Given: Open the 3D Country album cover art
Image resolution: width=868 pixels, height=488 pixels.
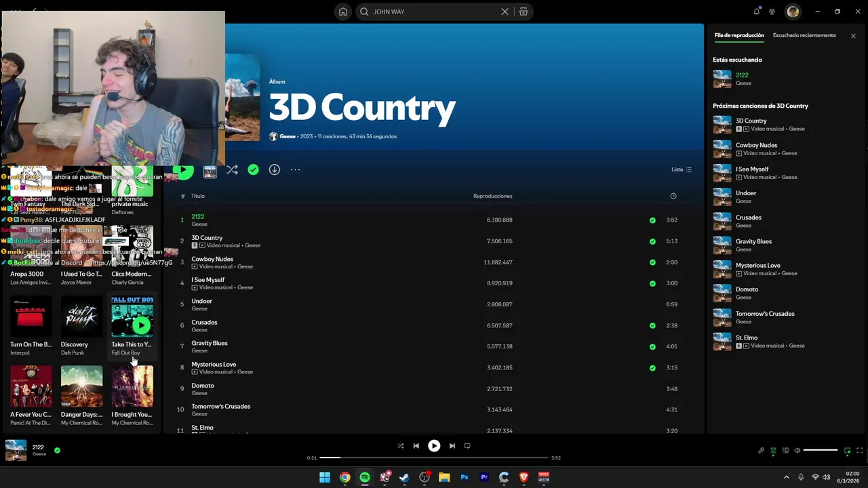Looking at the screenshot, I should tap(242, 98).
